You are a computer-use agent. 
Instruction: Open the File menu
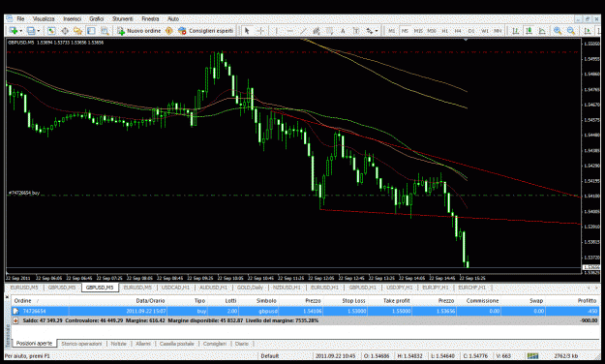pos(20,18)
